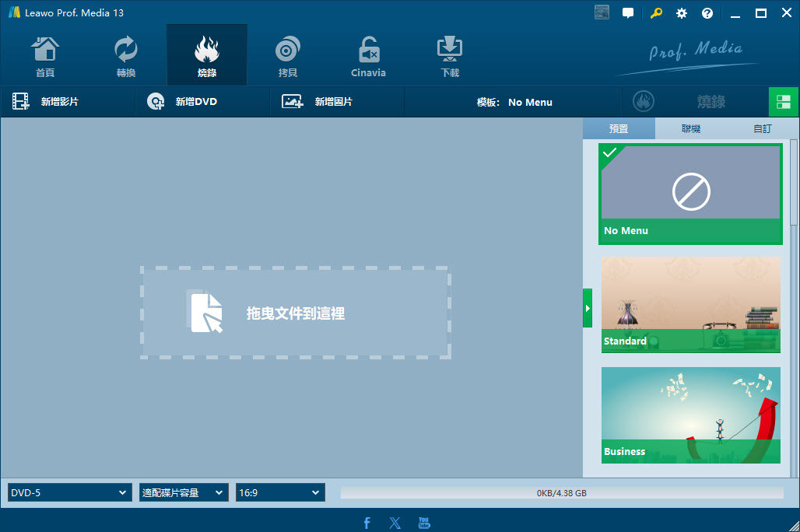The image size is (800, 532).
Task: Click 新增DVD to add a disc
Action: pos(183,102)
